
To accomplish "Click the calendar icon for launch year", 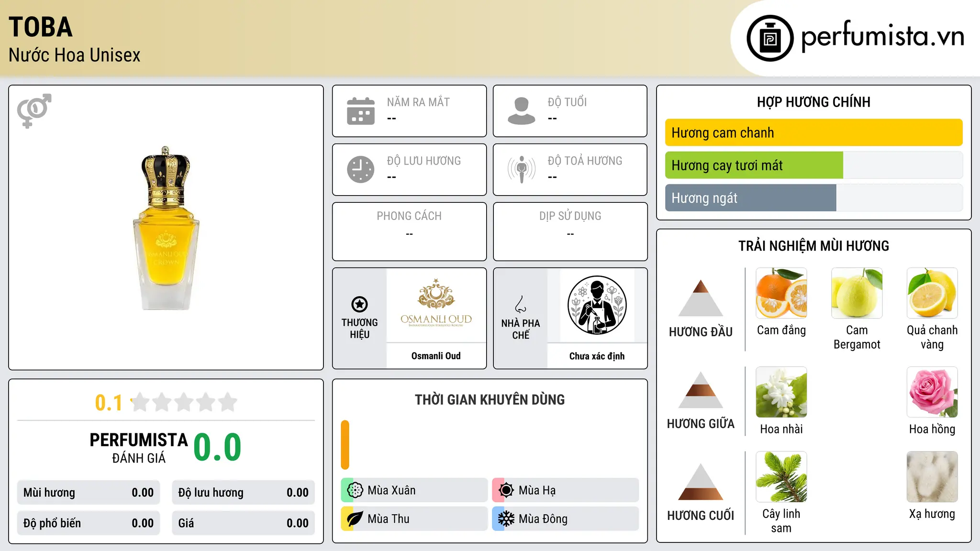I will pyautogui.click(x=361, y=111).
